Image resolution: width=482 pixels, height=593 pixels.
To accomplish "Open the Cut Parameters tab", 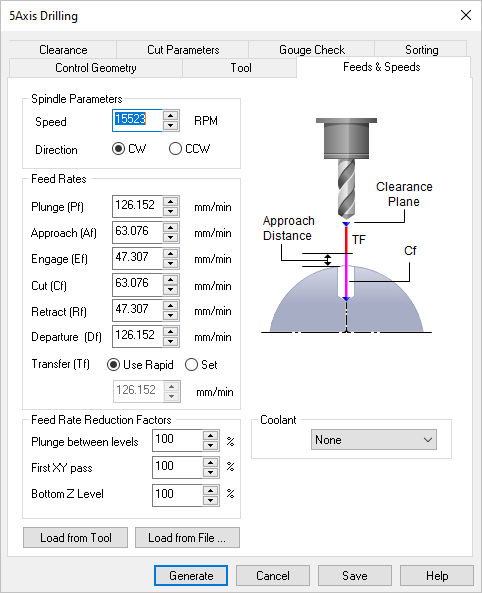I will tap(183, 50).
